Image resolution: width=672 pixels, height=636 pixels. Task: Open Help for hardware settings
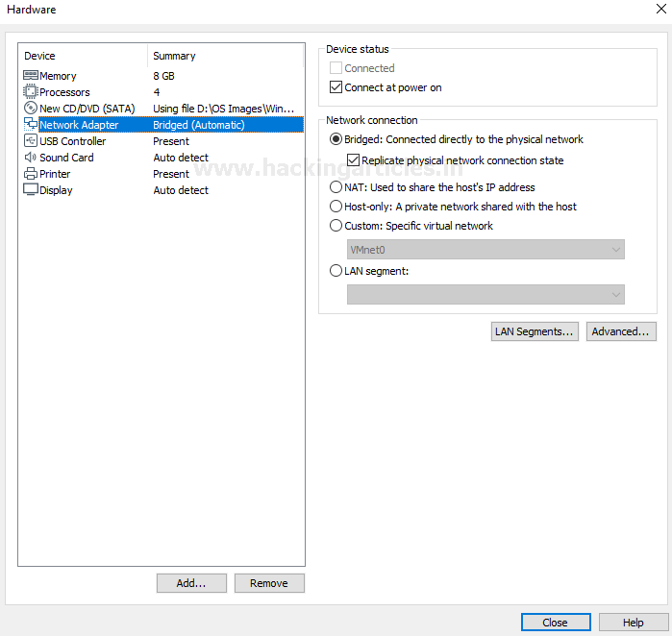(633, 622)
